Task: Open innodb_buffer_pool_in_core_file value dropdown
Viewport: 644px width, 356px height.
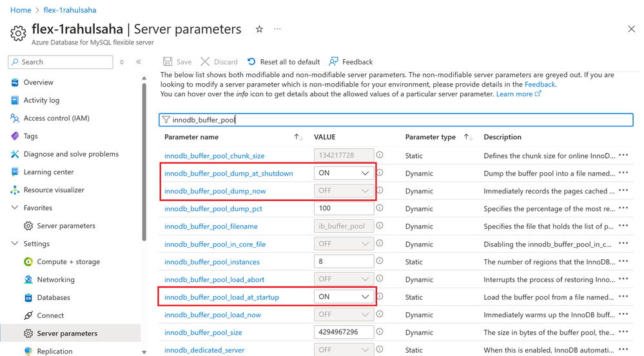Action: [344, 244]
